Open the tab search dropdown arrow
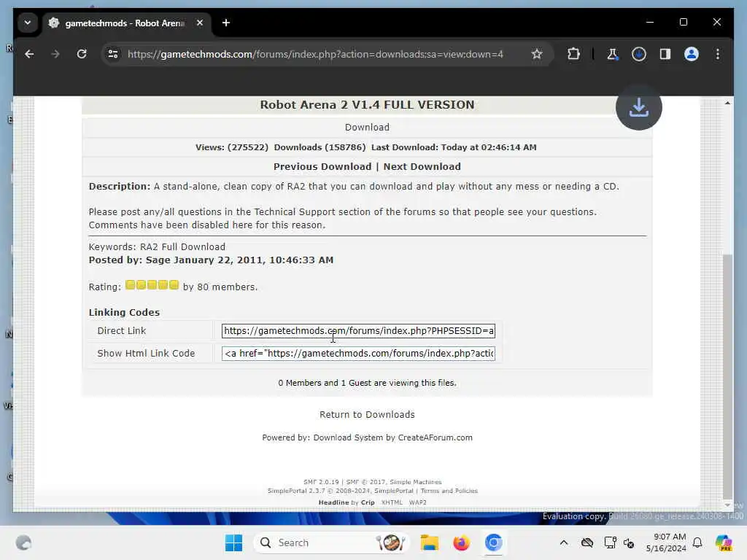 click(28, 23)
